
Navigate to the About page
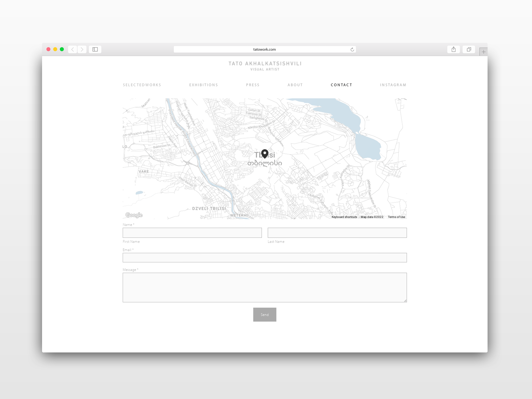coord(295,85)
